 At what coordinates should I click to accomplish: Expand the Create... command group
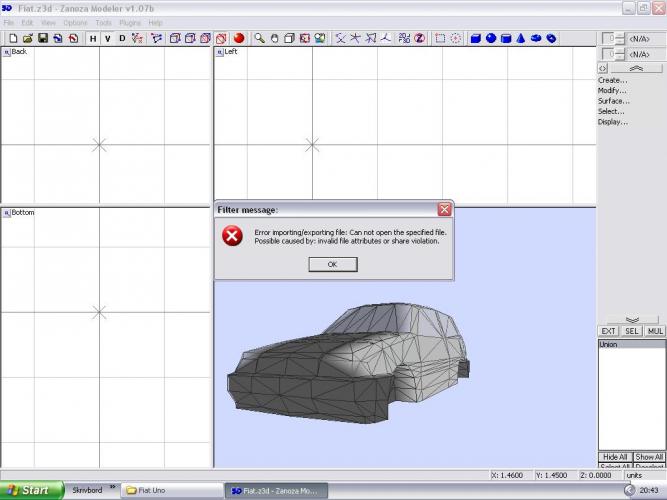pyautogui.click(x=612, y=80)
